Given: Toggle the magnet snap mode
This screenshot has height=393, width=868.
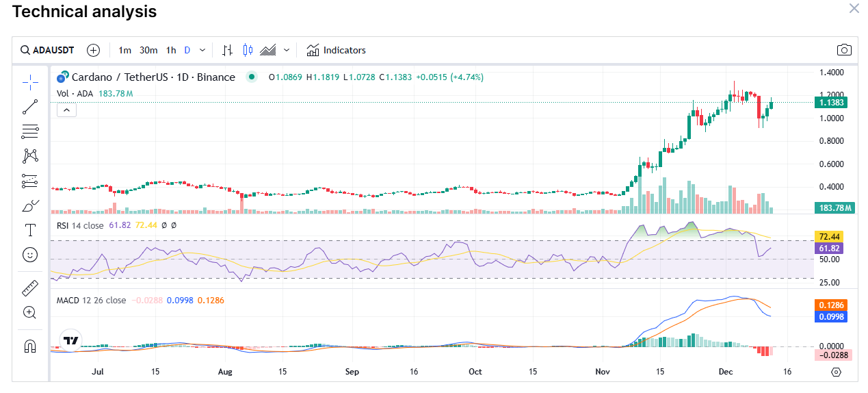Looking at the screenshot, I should pyautogui.click(x=30, y=346).
